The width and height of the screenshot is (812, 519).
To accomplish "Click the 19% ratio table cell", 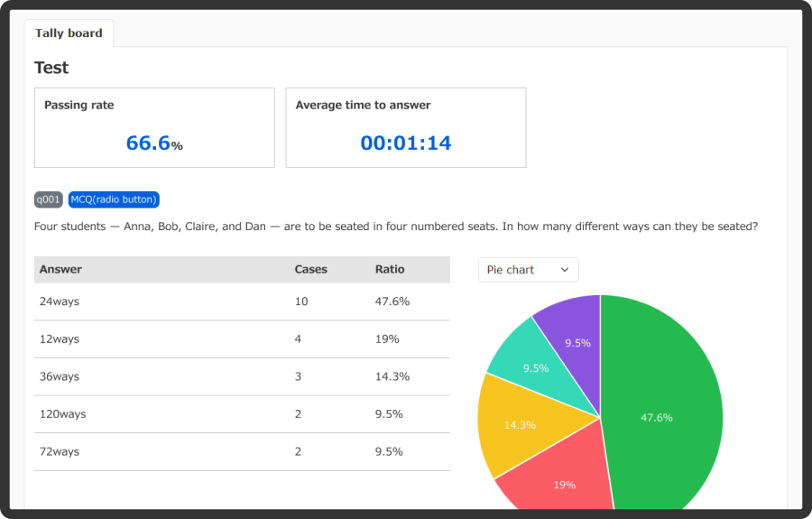I will (387, 339).
